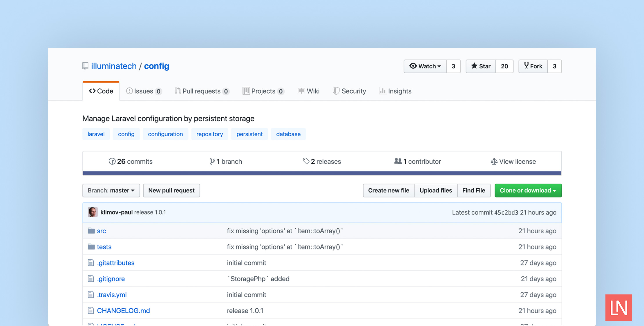Open the illuminatech owner link
This screenshot has width=644, height=326.
click(x=114, y=66)
